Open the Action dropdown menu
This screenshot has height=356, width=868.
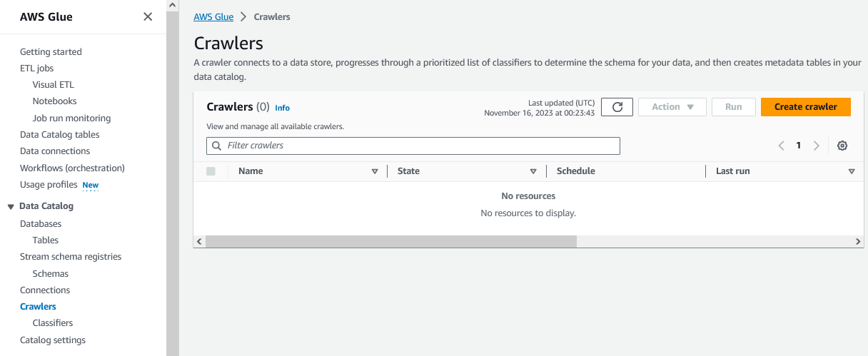[672, 107]
